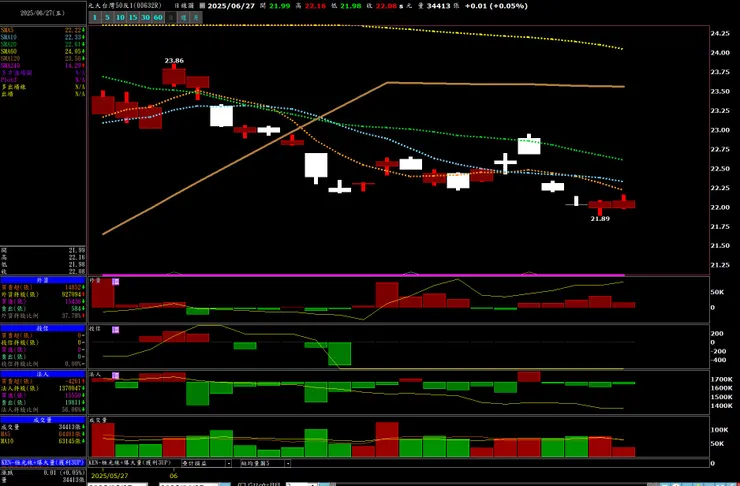Select the KEN indicator label highlighted in blue
Image resolution: width=740 pixels, height=486 pixels.
tap(43, 462)
